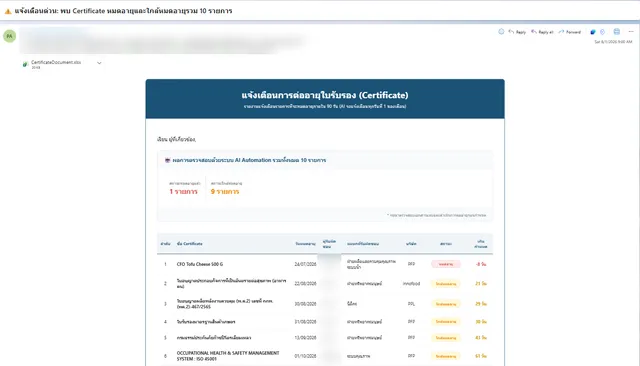Click the 'สถานะ' status column header
Screen dimensions: 640x366
coord(446,244)
